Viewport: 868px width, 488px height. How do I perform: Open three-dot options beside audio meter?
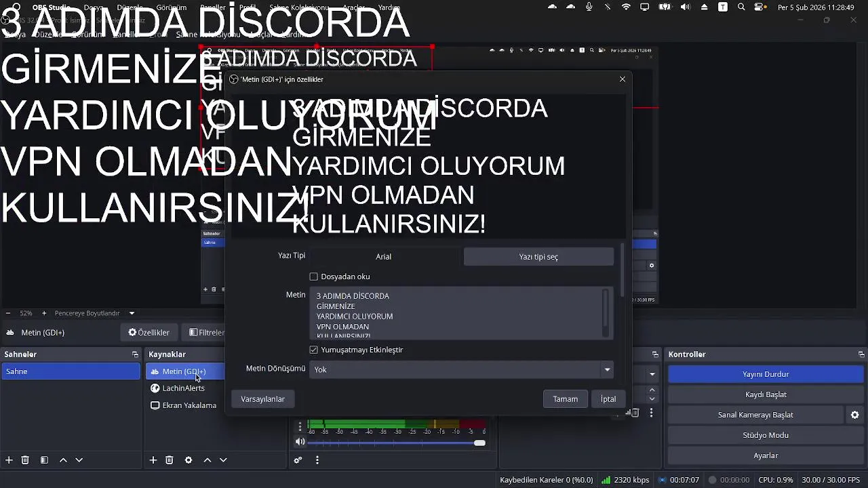point(300,427)
